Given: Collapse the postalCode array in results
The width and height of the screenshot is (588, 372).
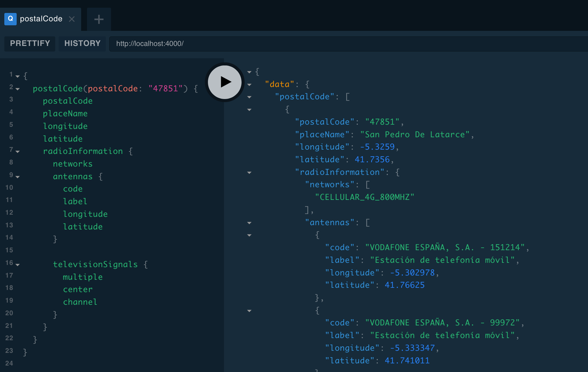Looking at the screenshot, I should [x=249, y=97].
